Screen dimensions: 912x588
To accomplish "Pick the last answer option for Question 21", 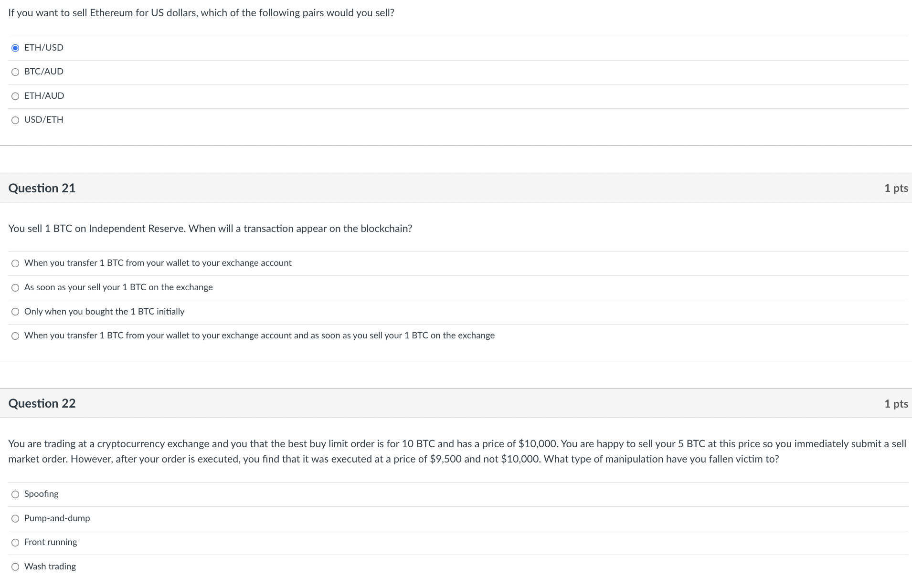I will click(x=15, y=336).
